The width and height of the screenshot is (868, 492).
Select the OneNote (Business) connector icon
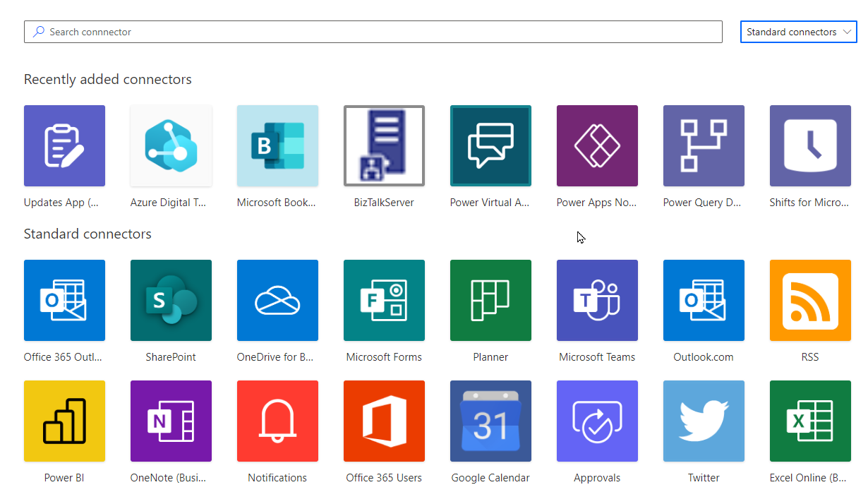[171, 421]
